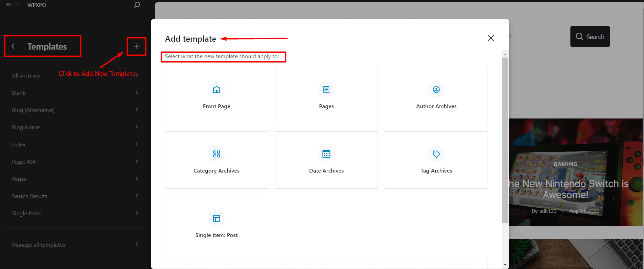Choose the Author Archives user icon

tap(436, 90)
